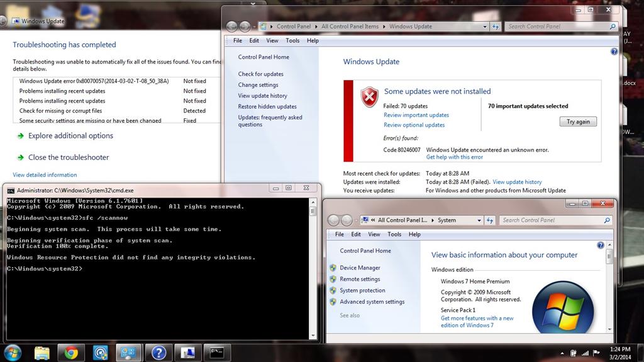Open Edit menu in System window
The height and width of the screenshot is (362, 644).
[356, 234]
